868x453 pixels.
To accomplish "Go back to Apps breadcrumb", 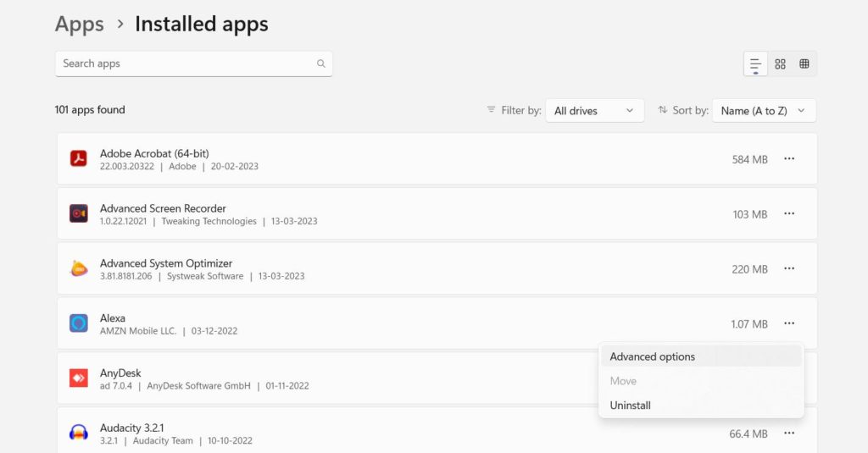I will pos(79,25).
